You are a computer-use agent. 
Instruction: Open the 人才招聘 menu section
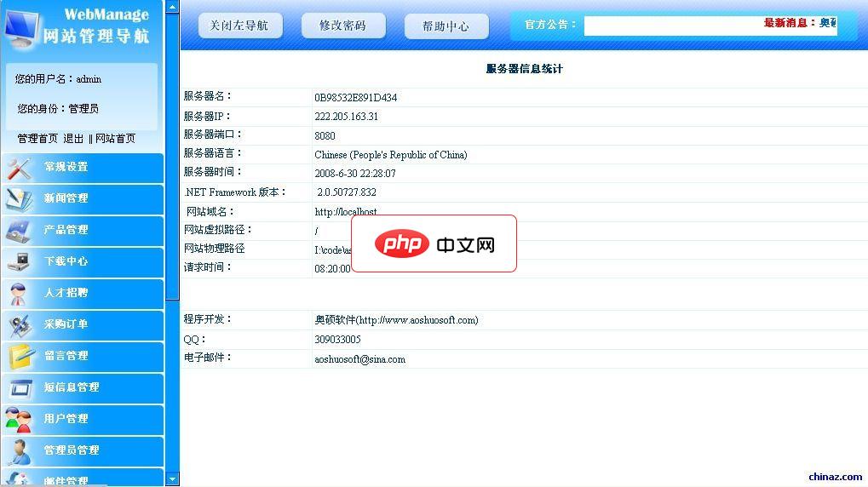83,295
